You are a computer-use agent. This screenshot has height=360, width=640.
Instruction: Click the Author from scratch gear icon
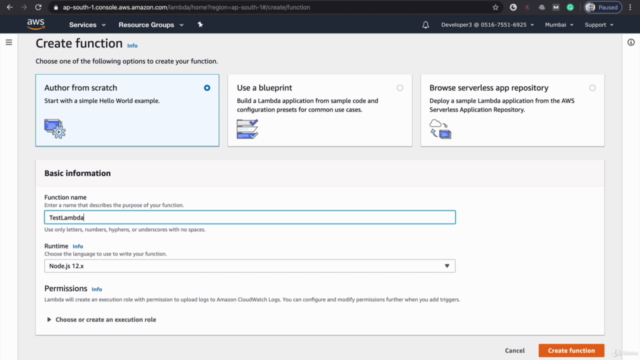tap(55, 129)
